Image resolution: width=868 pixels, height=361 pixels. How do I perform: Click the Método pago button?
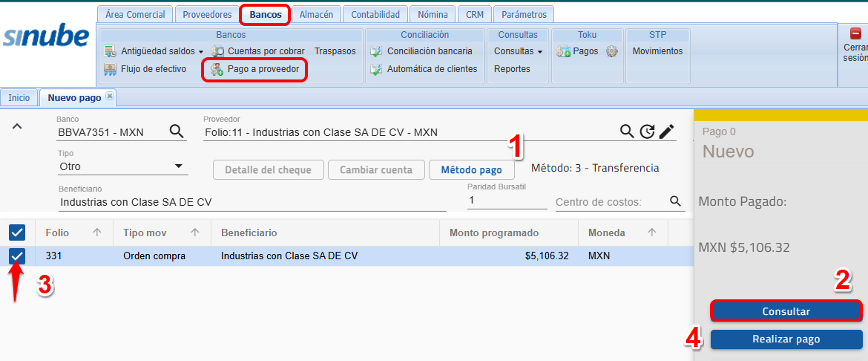point(472,169)
